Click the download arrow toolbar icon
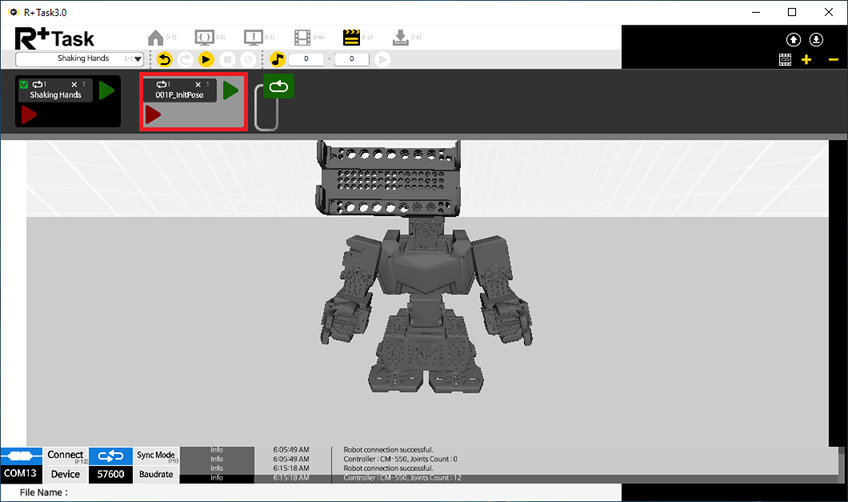848x502 pixels. pos(400,38)
